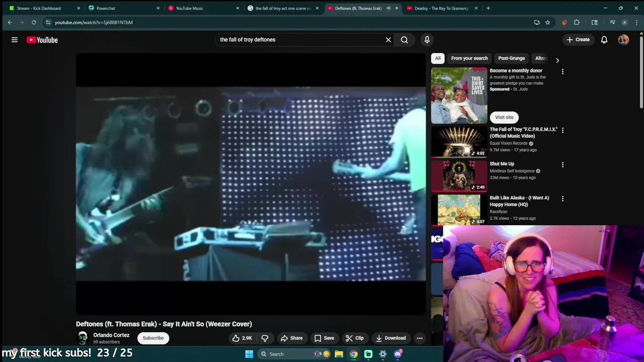Open Discord from the taskbar
The image size is (644, 362).
pos(397,354)
